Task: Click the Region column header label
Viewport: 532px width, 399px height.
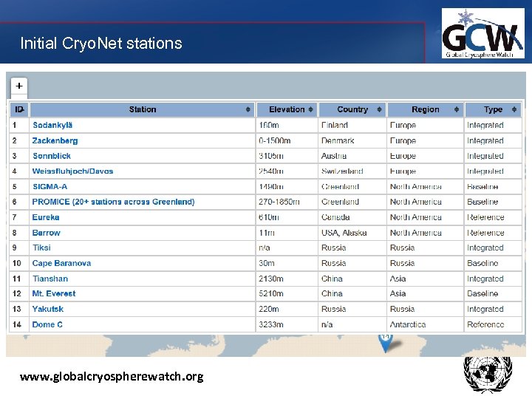Action: click(x=426, y=109)
